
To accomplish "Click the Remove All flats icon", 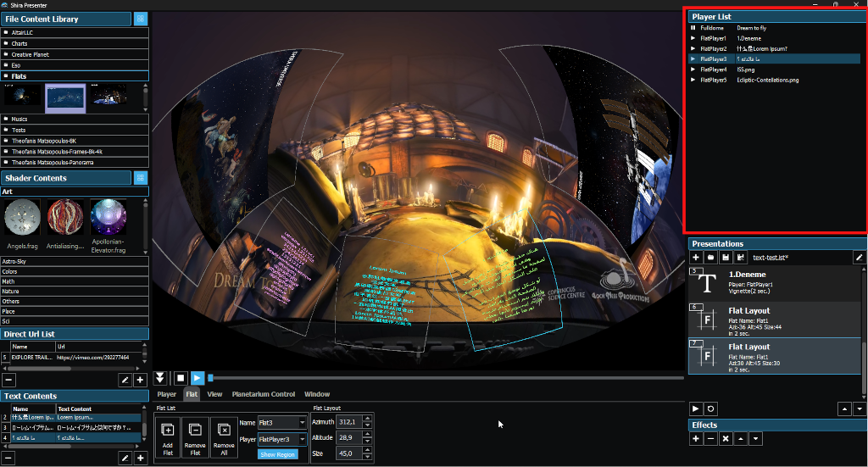I will pos(224,437).
